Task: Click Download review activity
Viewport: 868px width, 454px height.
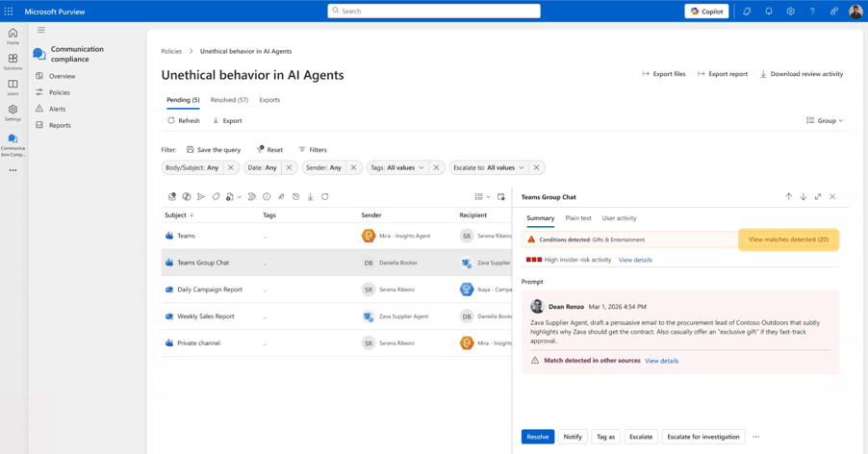Action: [x=802, y=73]
